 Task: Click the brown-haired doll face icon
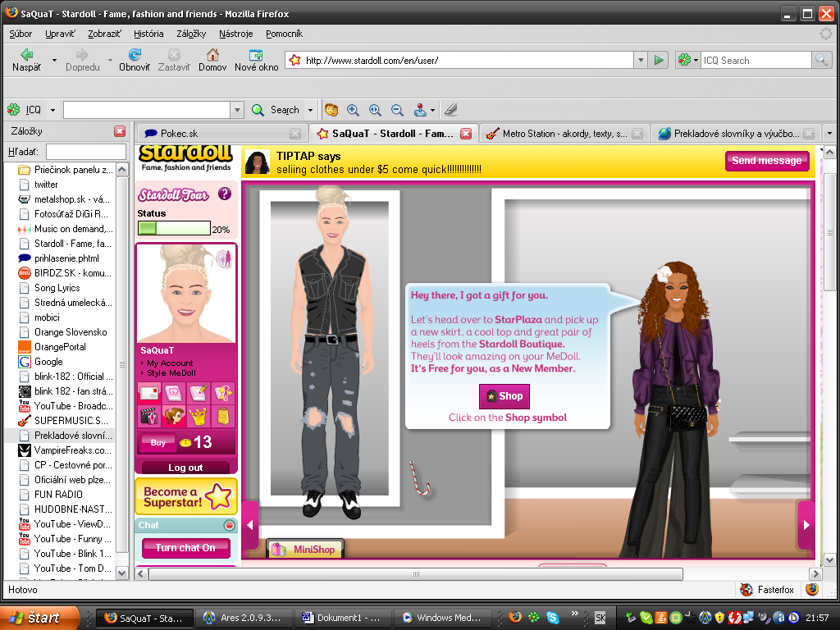point(174,416)
